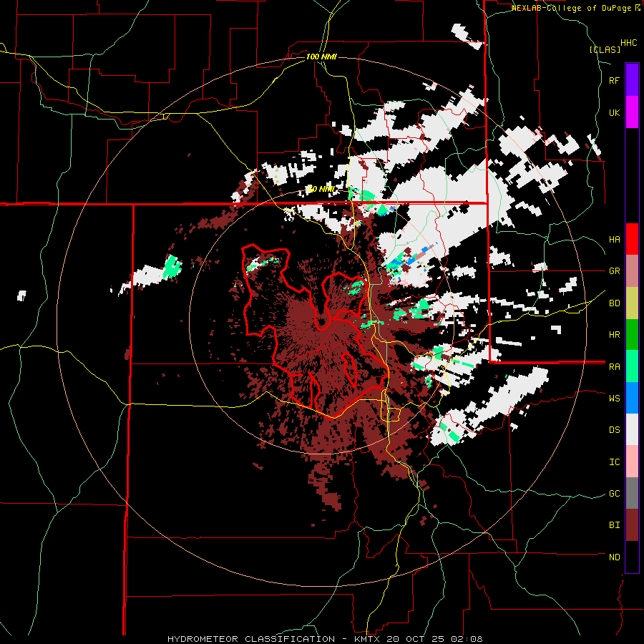Pick the RA bright green legend swatch
Image resolution: width=644 pixels, height=644 pixels.
point(632,366)
